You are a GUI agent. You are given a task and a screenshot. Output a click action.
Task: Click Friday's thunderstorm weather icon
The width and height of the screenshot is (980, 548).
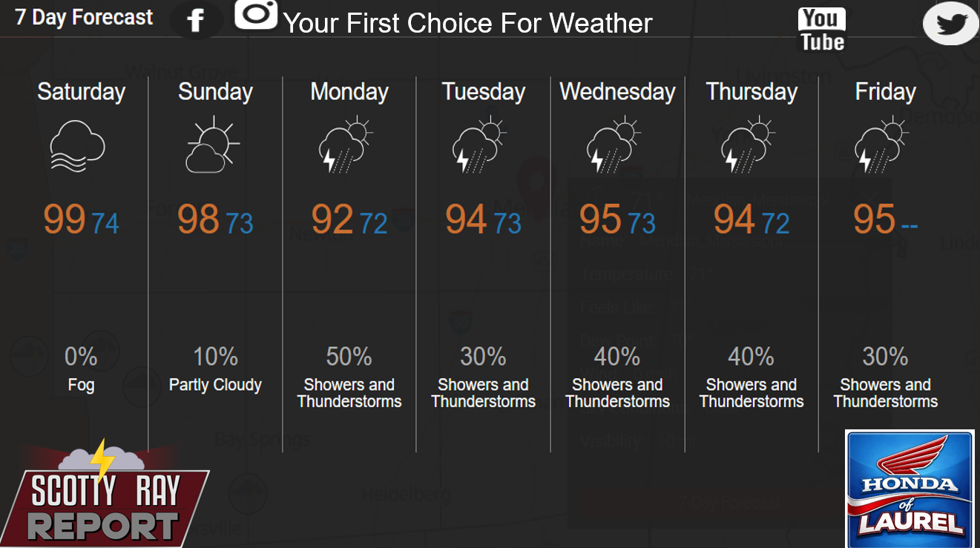pos(881,145)
